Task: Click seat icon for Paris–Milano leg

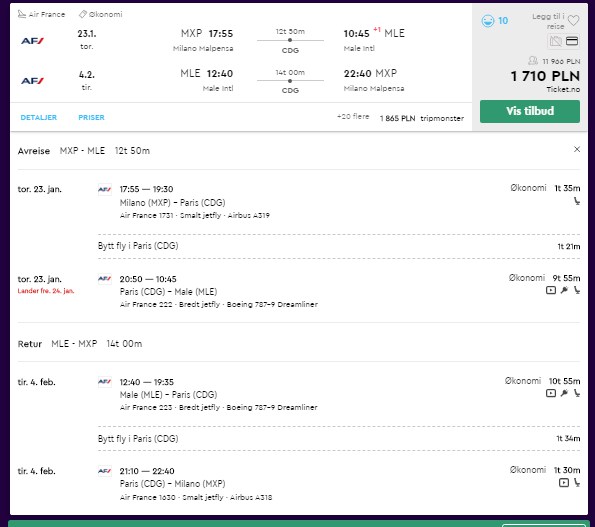Action: coord(577,483)
